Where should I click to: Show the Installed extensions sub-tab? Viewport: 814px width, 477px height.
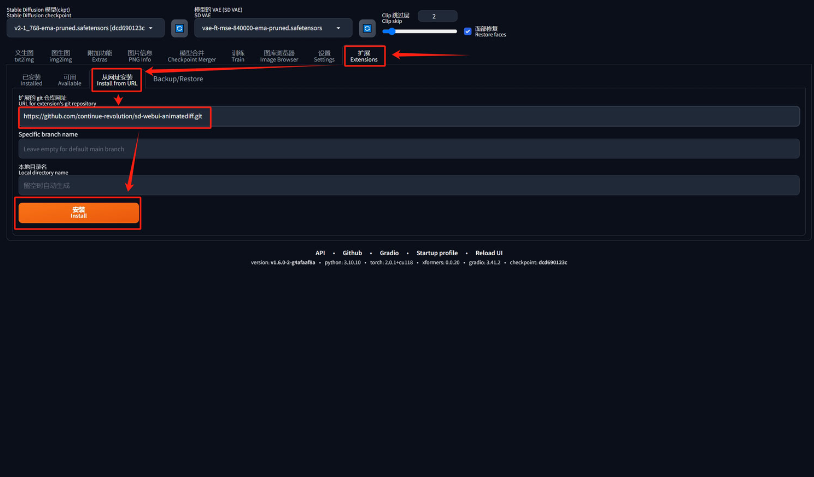(32, 79)
